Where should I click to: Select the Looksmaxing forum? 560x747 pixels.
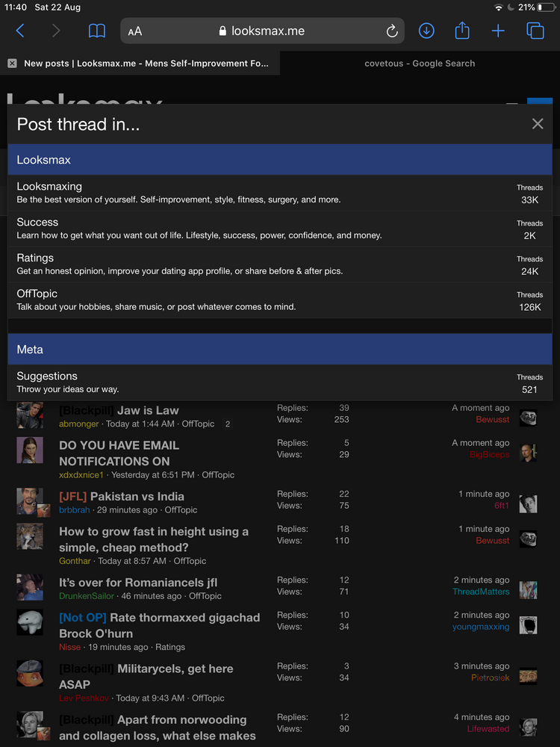point(49,187)
